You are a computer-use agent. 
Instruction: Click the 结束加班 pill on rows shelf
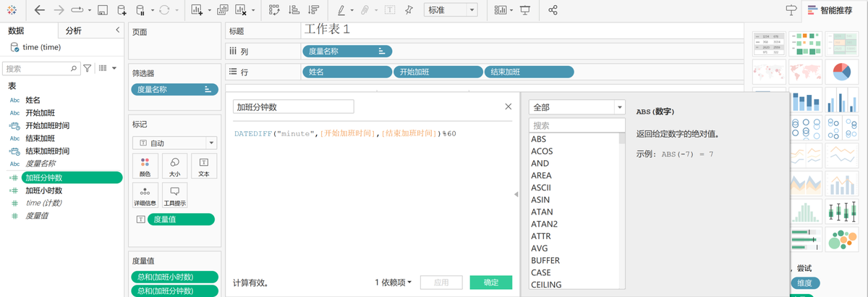[x=529, y=72]
